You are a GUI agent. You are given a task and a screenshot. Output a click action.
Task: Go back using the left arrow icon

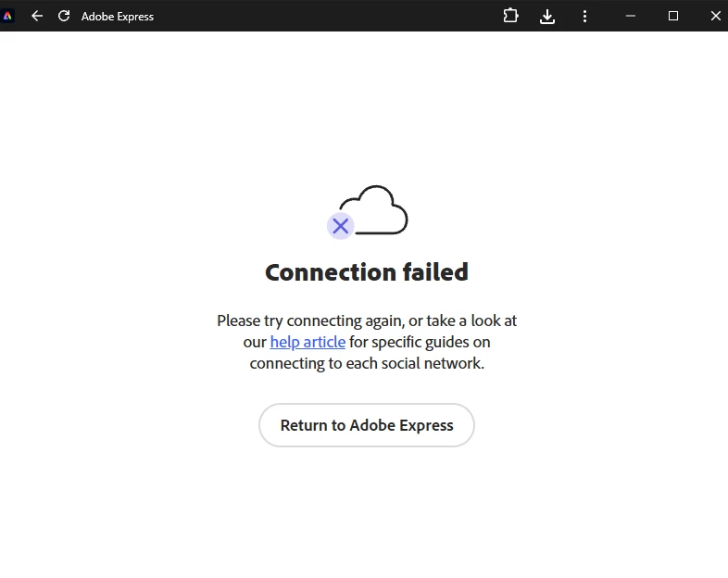[x=37, y=17]
